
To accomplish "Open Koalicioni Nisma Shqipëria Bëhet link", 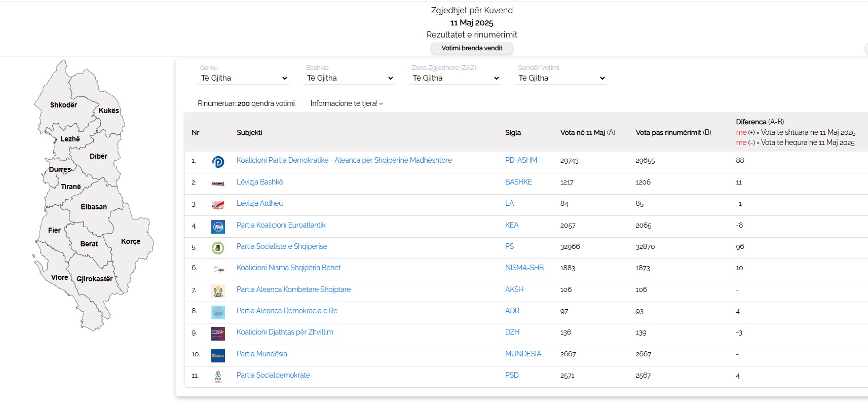I will click(x=288, y=268).
